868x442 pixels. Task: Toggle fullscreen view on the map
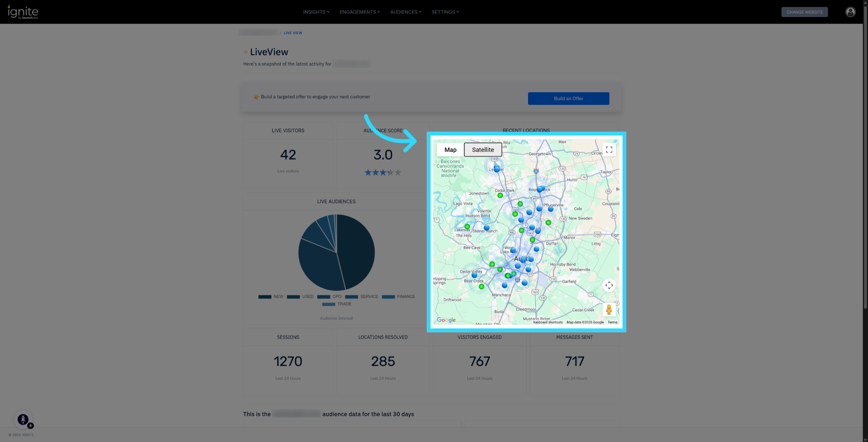609,150
